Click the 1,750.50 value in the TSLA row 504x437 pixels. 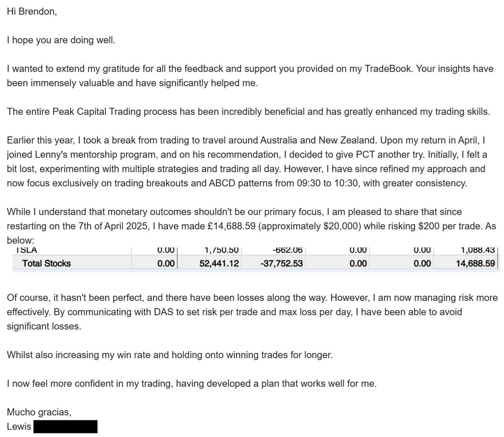point(221,250)
